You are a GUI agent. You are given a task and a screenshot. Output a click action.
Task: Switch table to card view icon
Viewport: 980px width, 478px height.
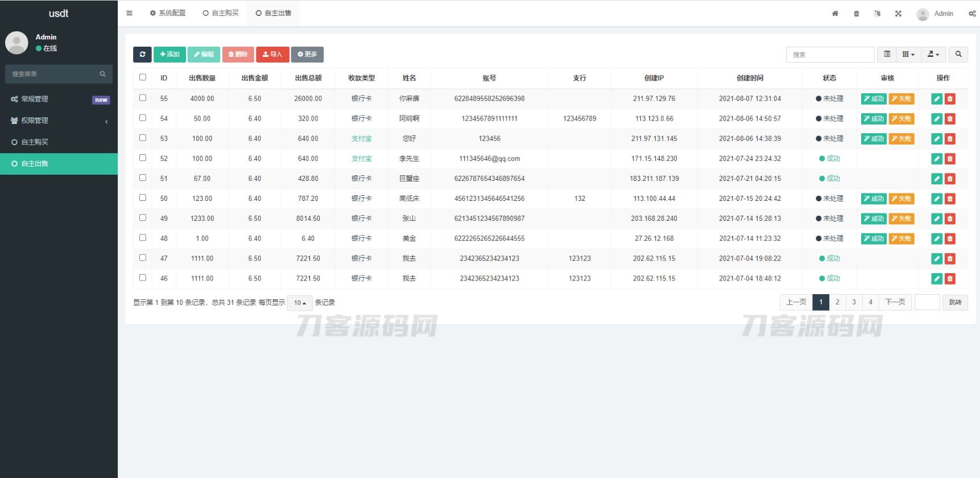[887, 55]
